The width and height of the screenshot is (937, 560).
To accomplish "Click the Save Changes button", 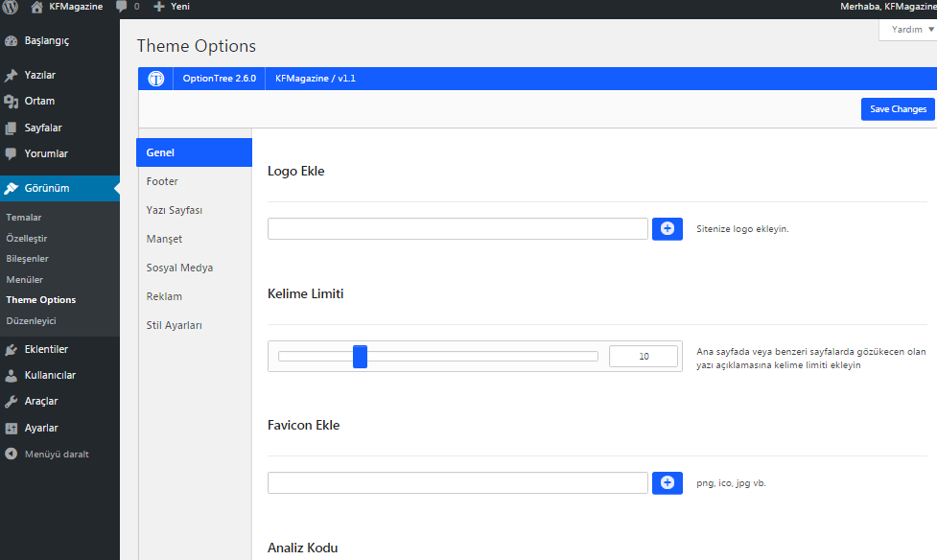I will (x=898, y=108).
